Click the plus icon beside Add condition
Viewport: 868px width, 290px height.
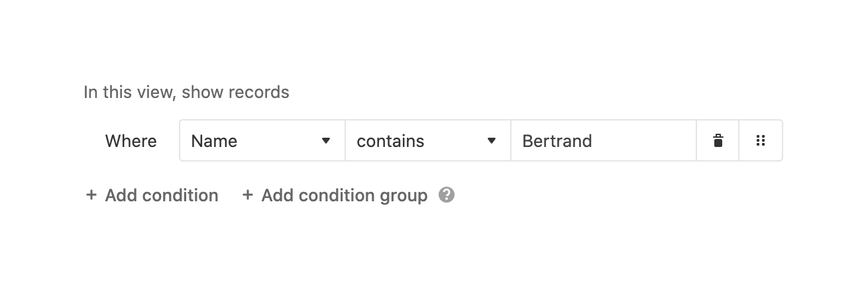pos(91,195)
